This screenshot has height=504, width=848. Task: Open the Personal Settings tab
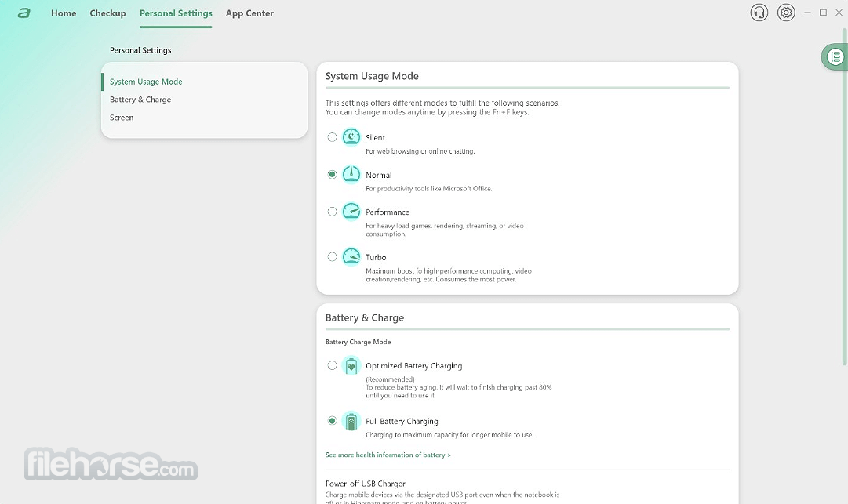[176, 13]
